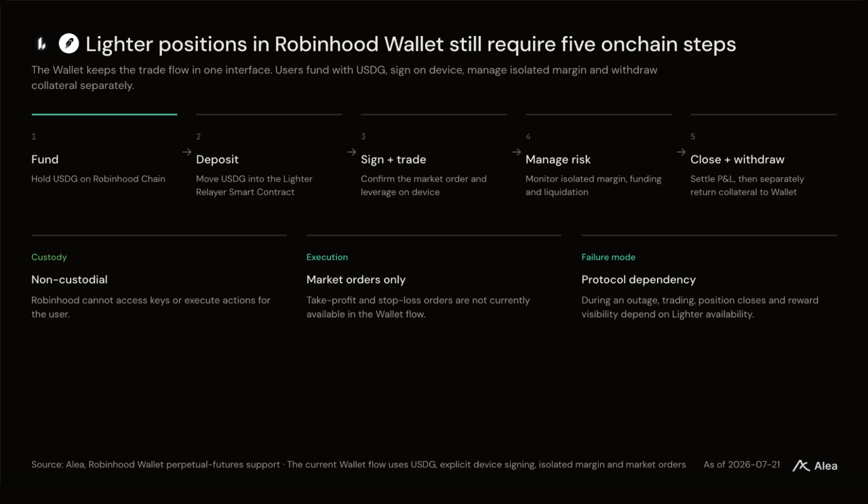This screenshot has height=504, width=868.
Task: Click the Protocol dependency heading
Action: [639, 279]
